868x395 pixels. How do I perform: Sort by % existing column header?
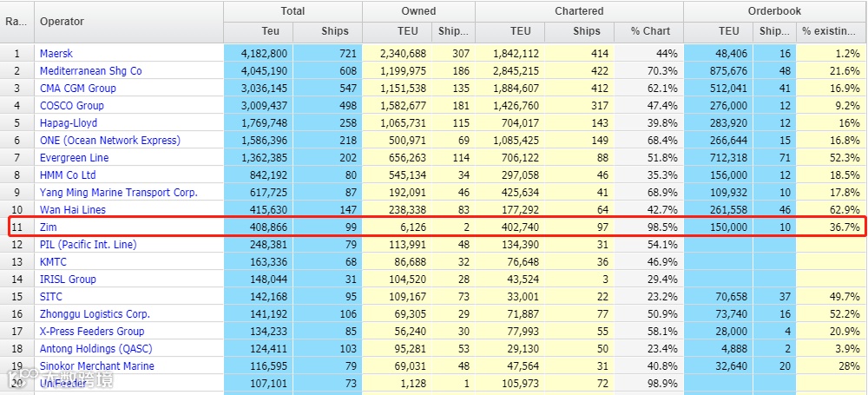click(x=831, y=31)
